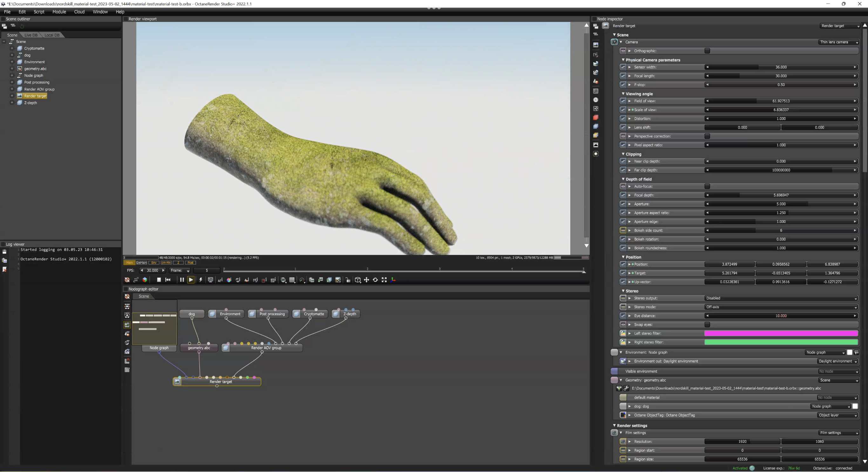The image size is (868, 472).
Task: Click the rewind-to-start render icon
Action: (x=168, y=280)
